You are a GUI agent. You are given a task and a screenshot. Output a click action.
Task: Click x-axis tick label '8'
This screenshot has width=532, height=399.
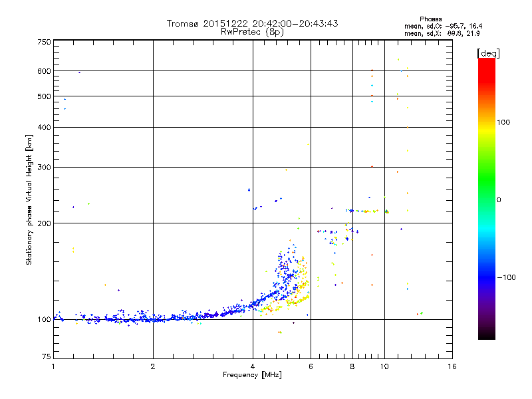coord(352,366)
